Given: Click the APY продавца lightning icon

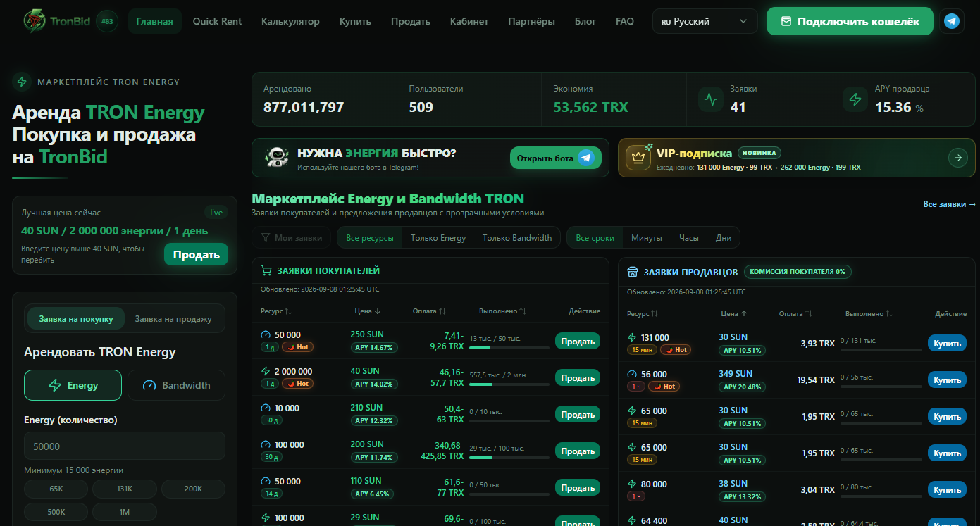Looking at the screenshot, I should 855,100.
